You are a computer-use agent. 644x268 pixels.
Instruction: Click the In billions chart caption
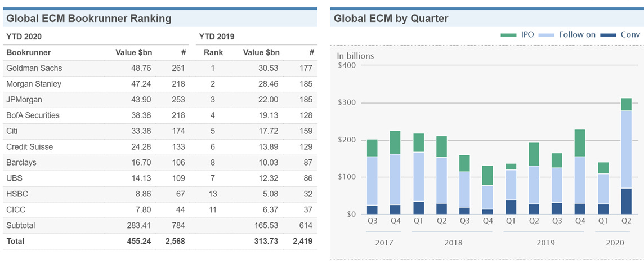[x=355, y=56]
